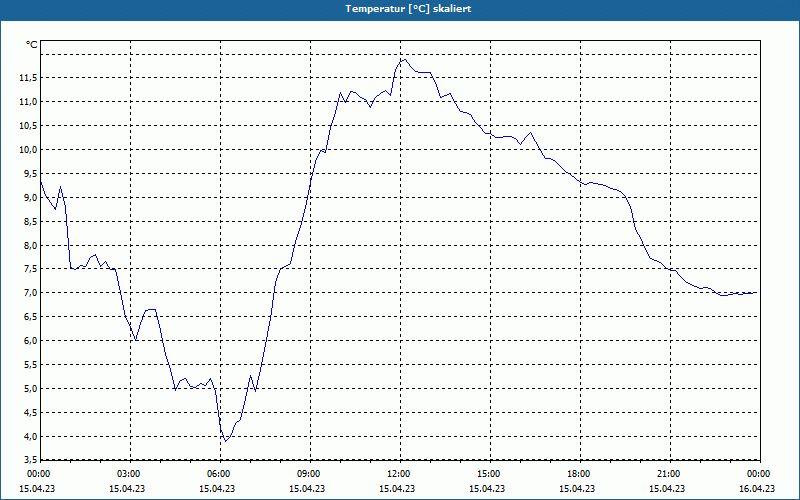Click the 10,5 value on the y-axis
Screen dimensions: 800x500
click(29, 126)
